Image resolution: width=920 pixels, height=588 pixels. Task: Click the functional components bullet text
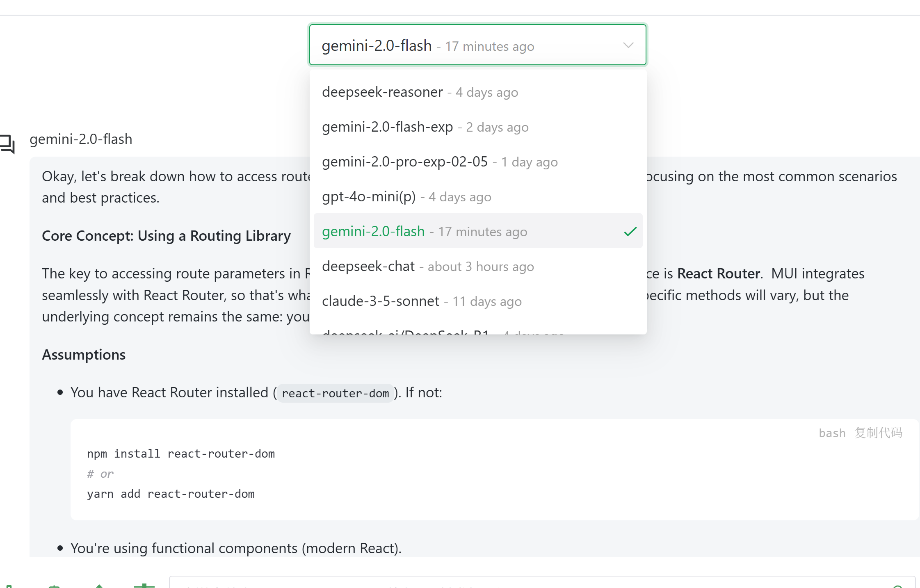[236, 548]
